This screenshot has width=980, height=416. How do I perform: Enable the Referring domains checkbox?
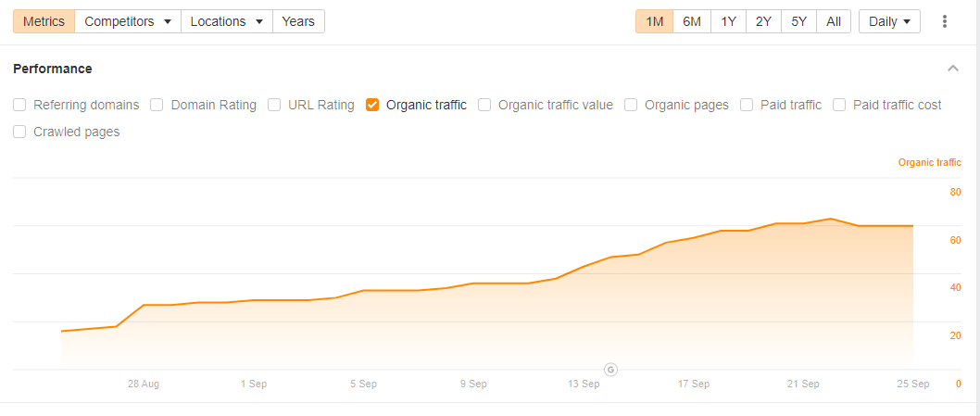tap(19, 105)
